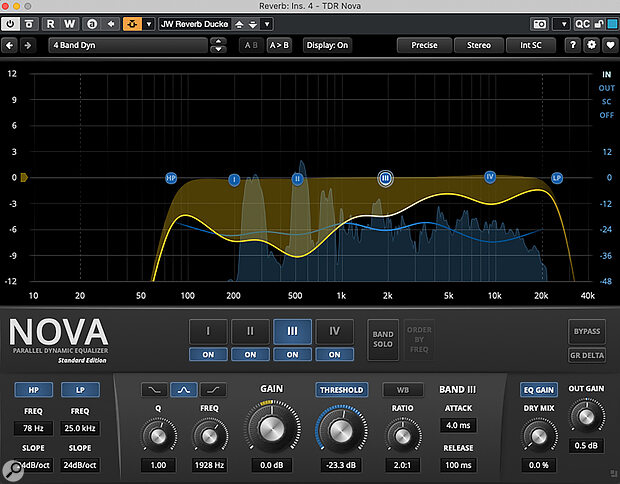Enable Read automation R button
The image size is (620, 484).
(x=51, y=24)
